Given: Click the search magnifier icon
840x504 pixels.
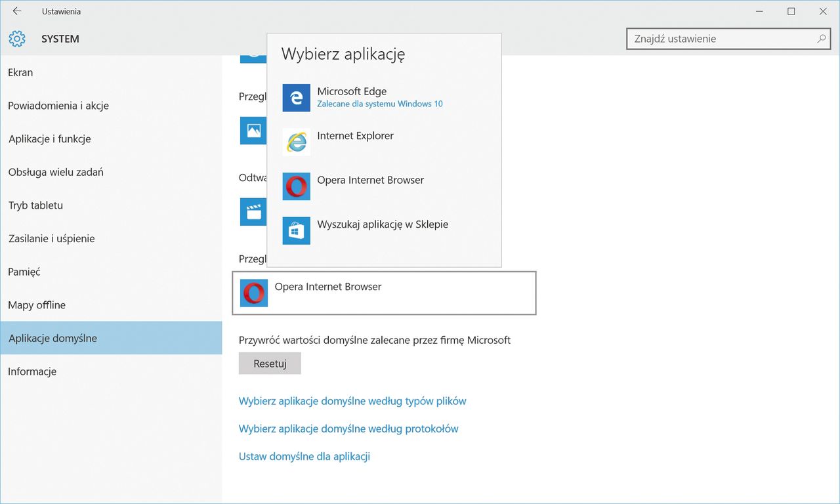Looking at the screenshot, I should pyautogui.click(x=821, y=39).
